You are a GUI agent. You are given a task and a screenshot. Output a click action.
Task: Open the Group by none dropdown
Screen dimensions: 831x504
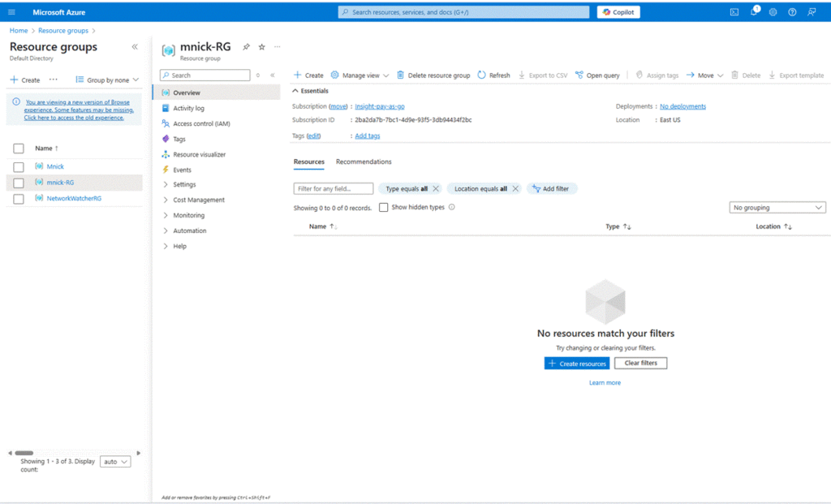107,80
